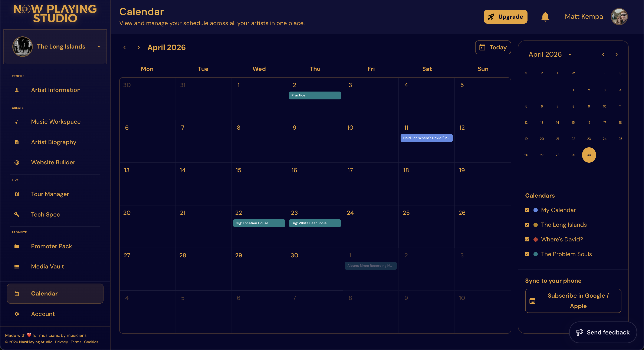The height and width of the screenshot is (350, 644).
Task: Click Matt Kempa user name
Action: click(584, 17)
